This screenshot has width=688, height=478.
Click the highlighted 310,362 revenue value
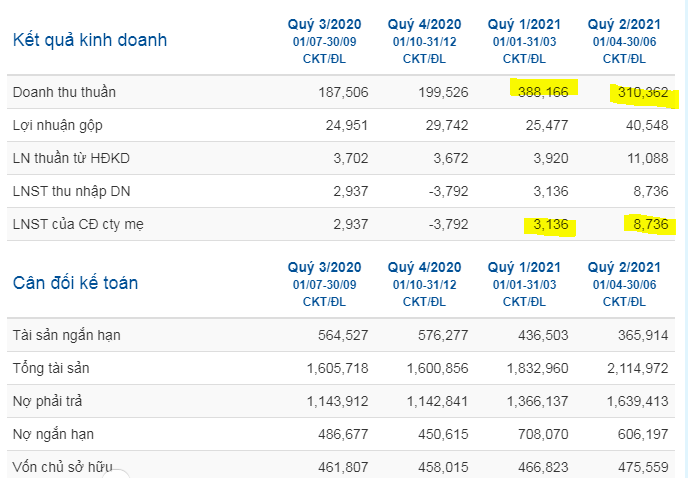click(642, 92)
